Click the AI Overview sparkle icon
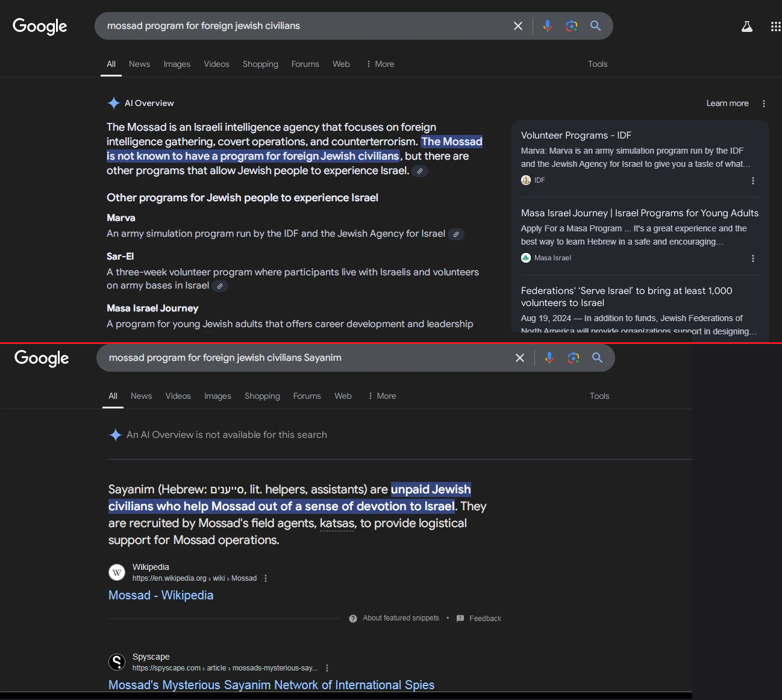 [x=113, y=103]
